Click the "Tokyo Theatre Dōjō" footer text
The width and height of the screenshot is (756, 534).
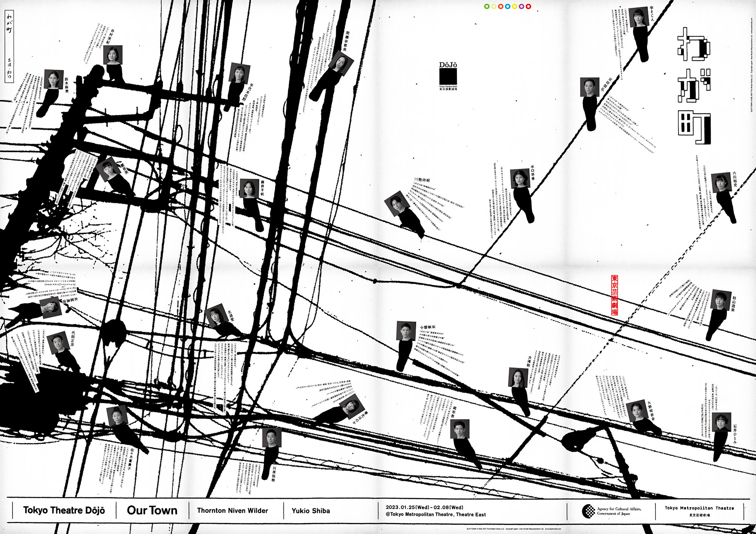click(64, 510)
